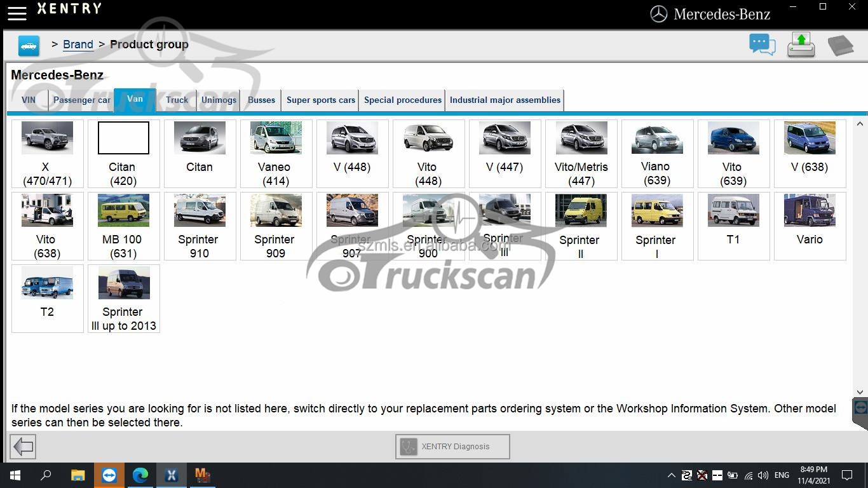
Task: Select the Sprinter II model
Action: [x=581, y=226]
